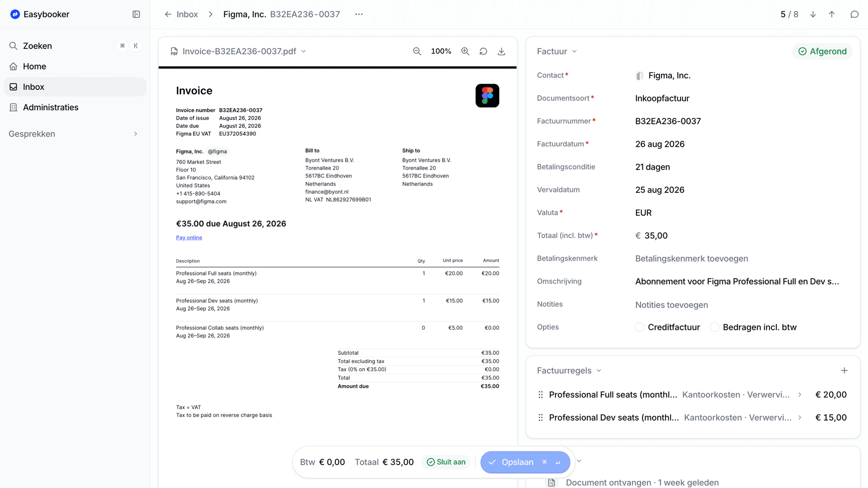Image resolution: width=868 pixels, height=488 pixels.
Task: Click the Pay online link in invoice
Action: 189,238
